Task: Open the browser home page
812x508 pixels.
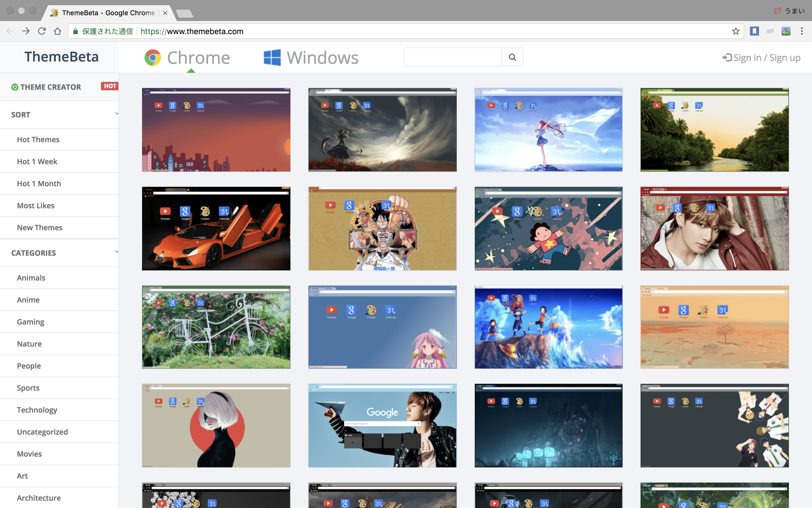Action: [58, 31]
